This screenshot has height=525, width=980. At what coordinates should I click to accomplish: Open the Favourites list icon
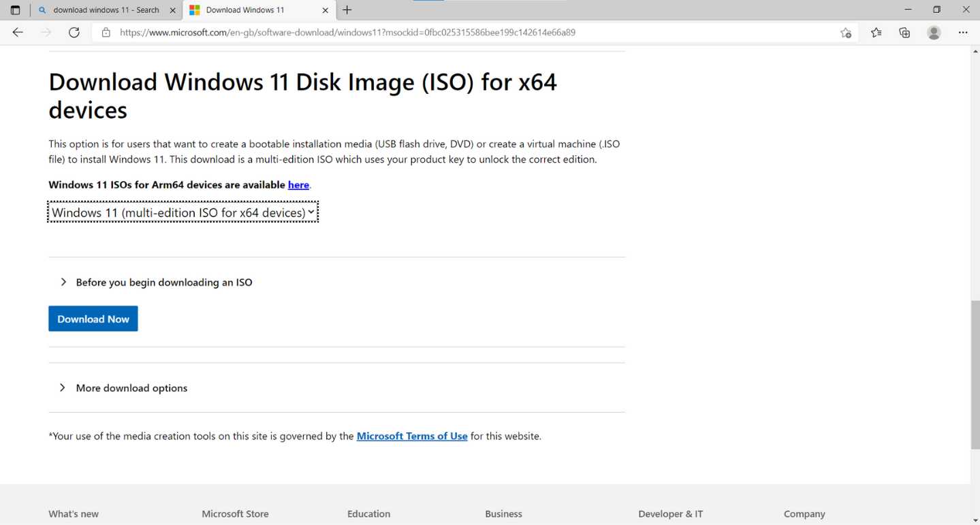[876, 33]
